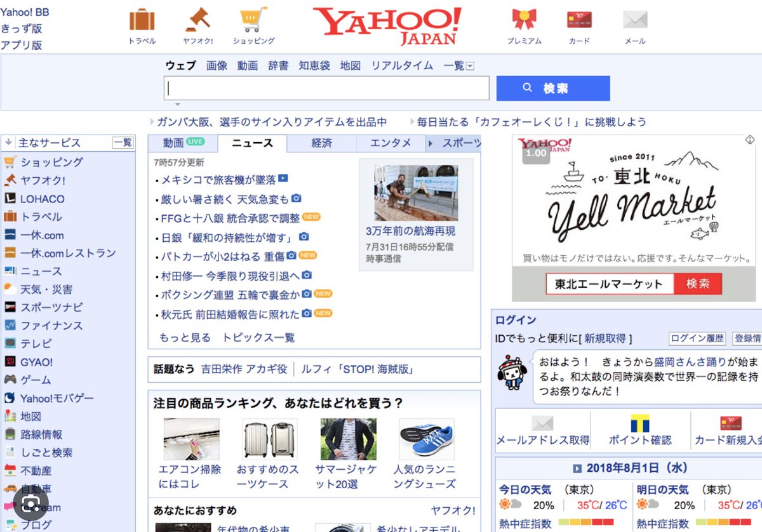Switch to the 動画 LIVE tab

click(183, 143)
